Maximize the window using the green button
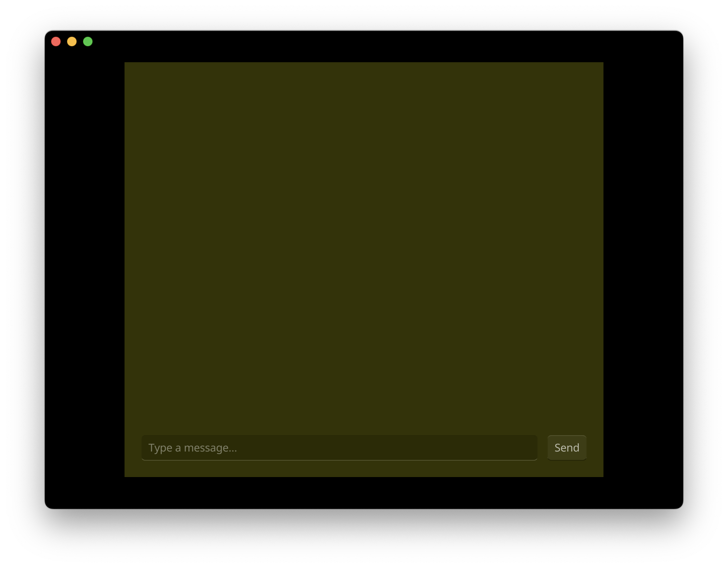This screenshot has width=728, height=568. pos(88,41)
